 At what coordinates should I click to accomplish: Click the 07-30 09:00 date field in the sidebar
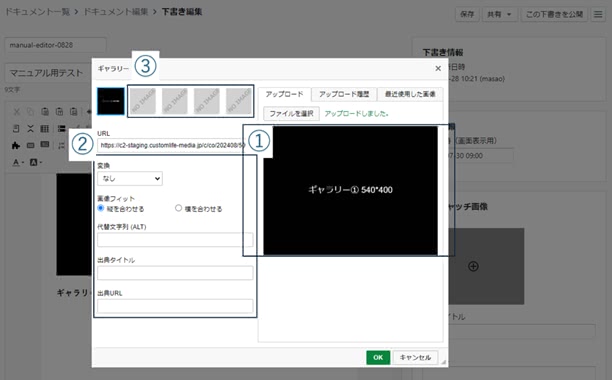(x=481, y=156)
